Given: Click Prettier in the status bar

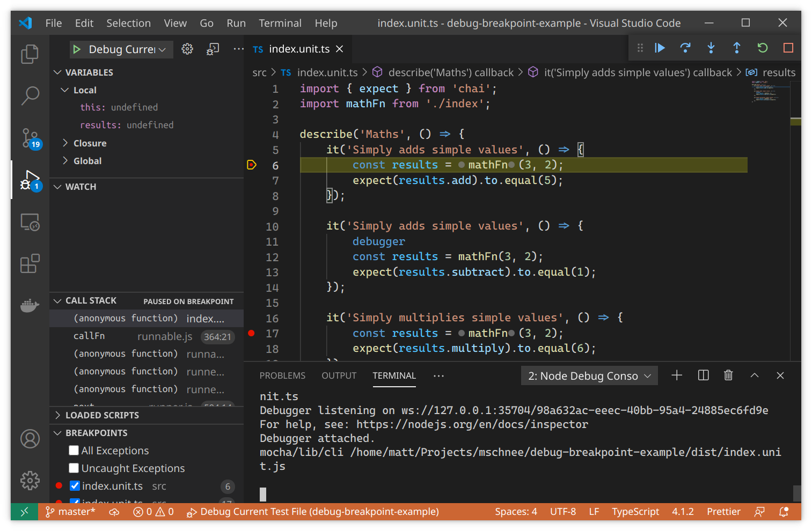Looking at the screenshot, I should pyautogui.click(x=723, y=512).
